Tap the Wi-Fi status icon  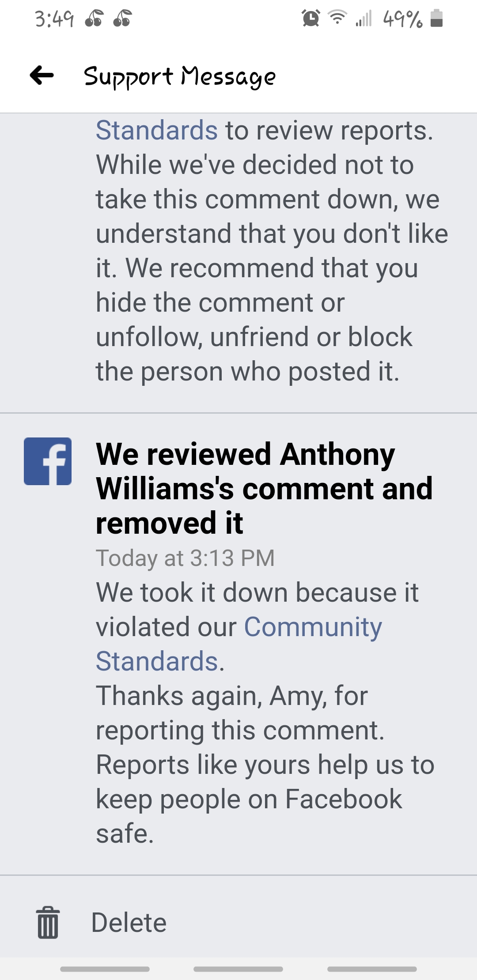point(337,18)
